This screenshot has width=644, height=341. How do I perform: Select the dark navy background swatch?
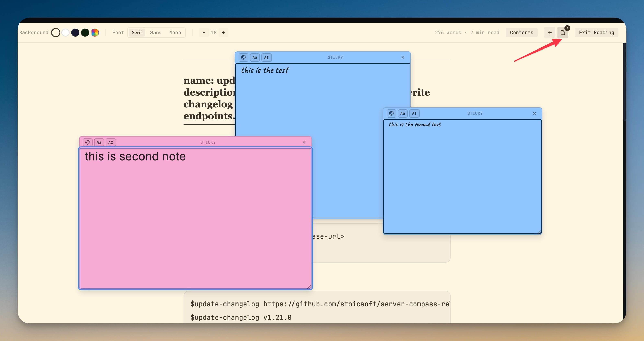click(75, 33)
